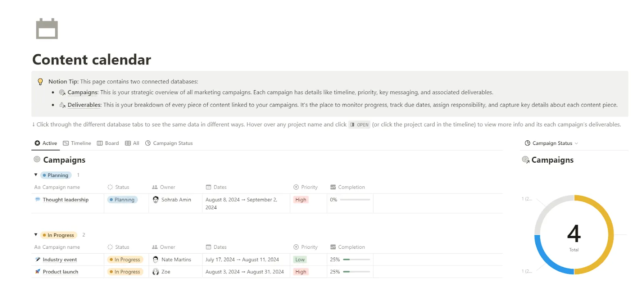Click Nate Martins' avatar
This screenshot has width=644, height=285.
[x=156, y=260]
